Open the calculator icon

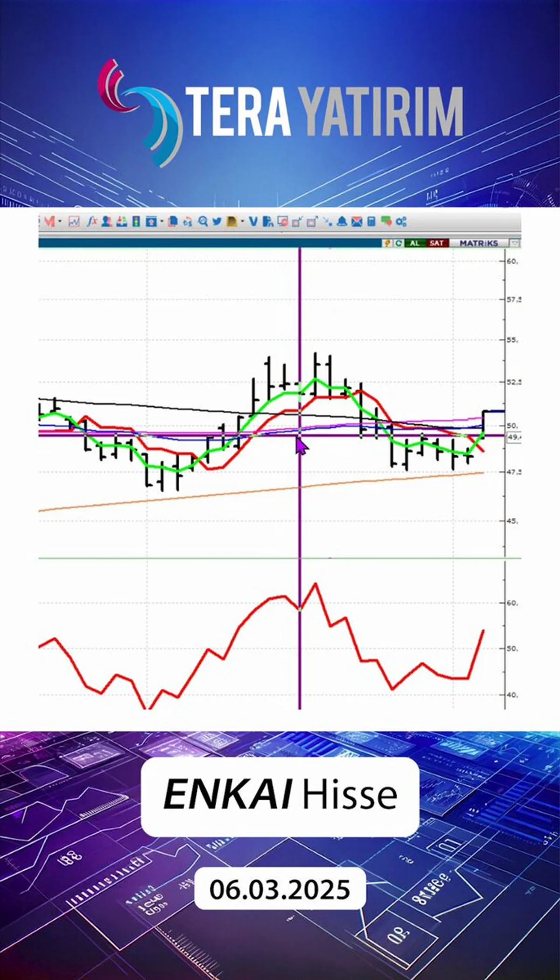371,221
